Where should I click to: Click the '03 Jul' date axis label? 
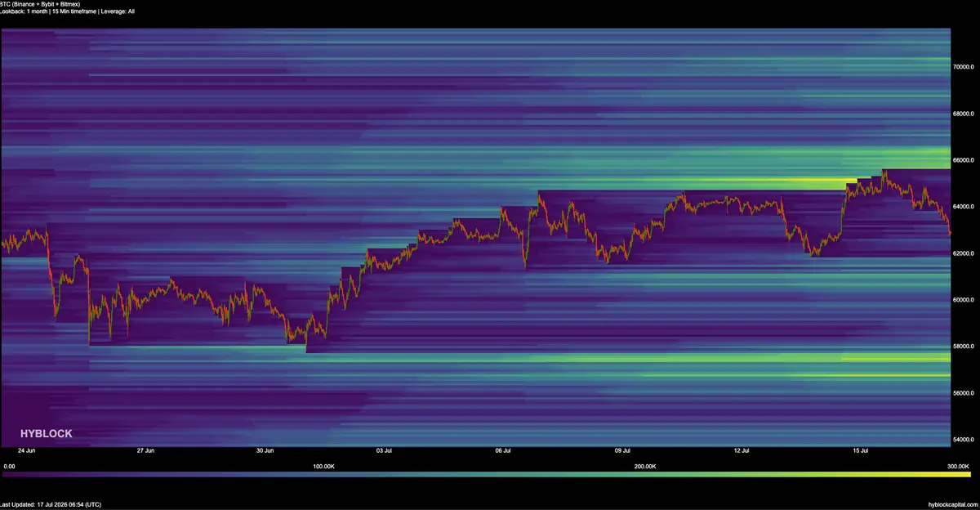click(385, 450)
